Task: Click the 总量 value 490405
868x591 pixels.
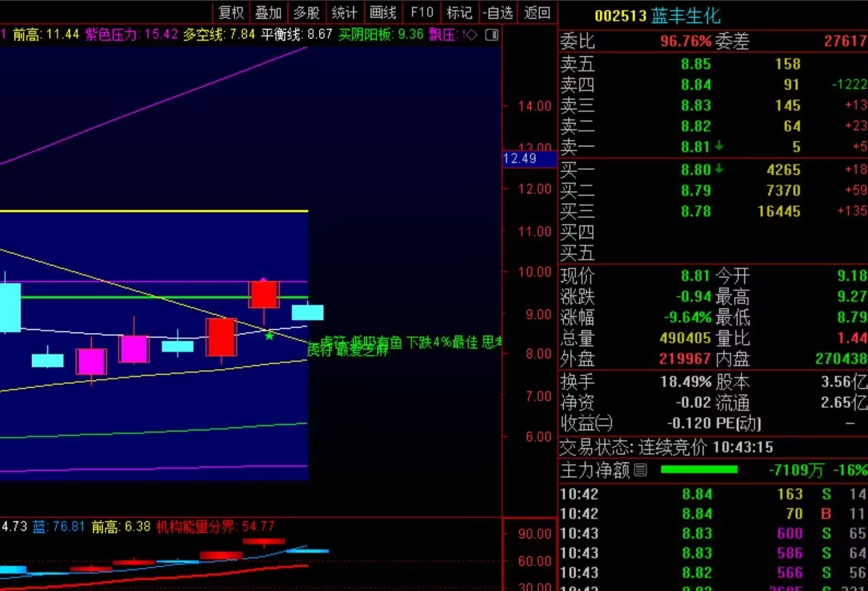Action: point(685,338)
